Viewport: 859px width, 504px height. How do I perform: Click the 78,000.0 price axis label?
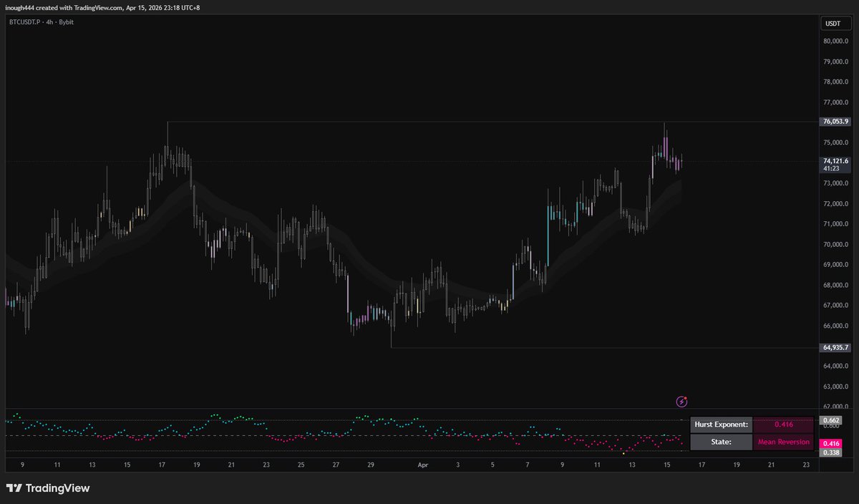click(x=836, y=82)
